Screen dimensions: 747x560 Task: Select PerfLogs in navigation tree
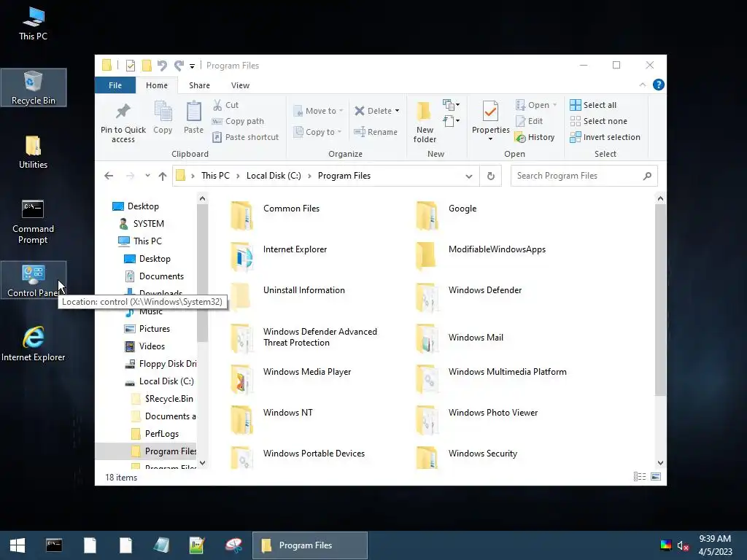(x=161, y=434)
